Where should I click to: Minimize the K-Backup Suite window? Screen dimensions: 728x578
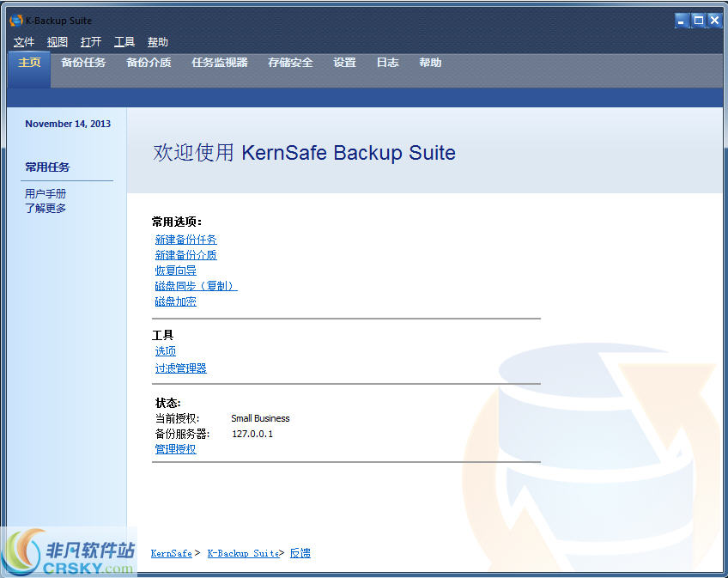pyautogui.click(x=681, y=21)
